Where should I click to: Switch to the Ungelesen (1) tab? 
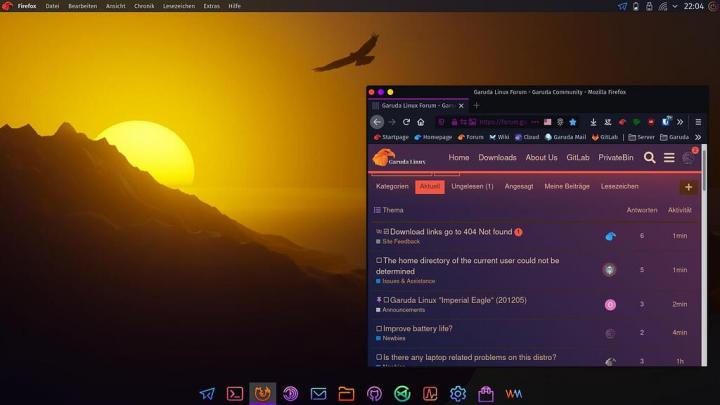click(472, 186)
